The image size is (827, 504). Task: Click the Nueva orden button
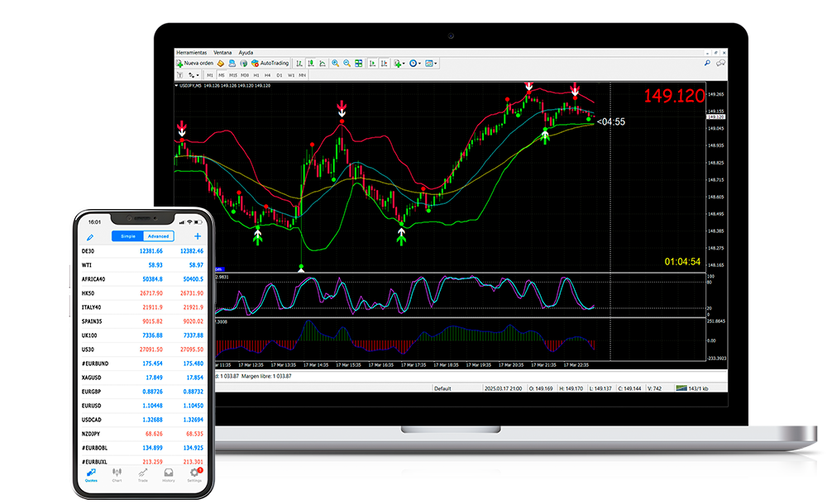(x=195, y=63)
